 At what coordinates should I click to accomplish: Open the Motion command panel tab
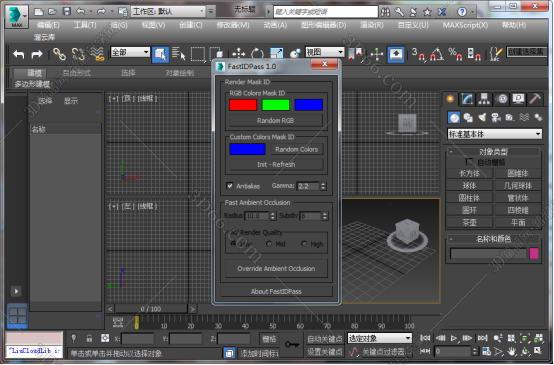click(x=502, y=99)
